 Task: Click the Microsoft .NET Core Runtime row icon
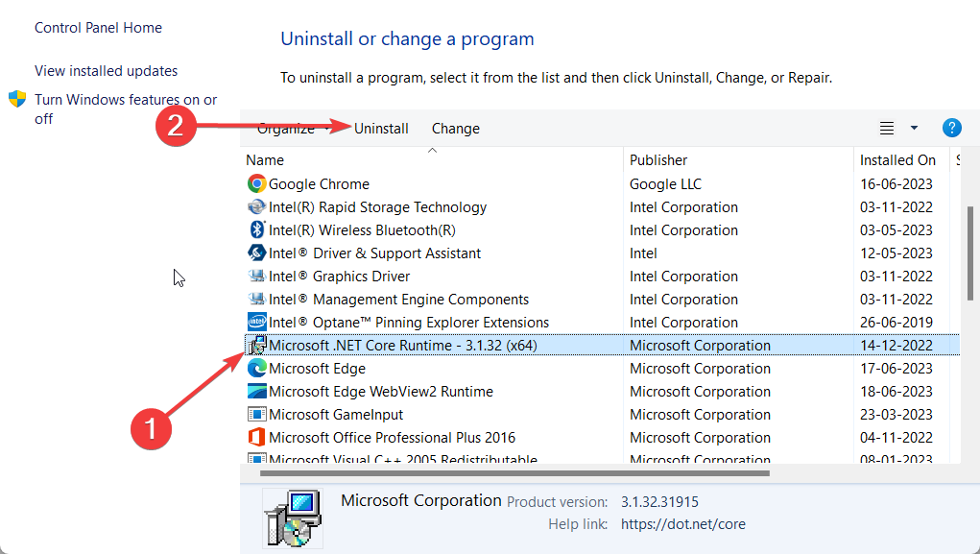click(257, 345)
